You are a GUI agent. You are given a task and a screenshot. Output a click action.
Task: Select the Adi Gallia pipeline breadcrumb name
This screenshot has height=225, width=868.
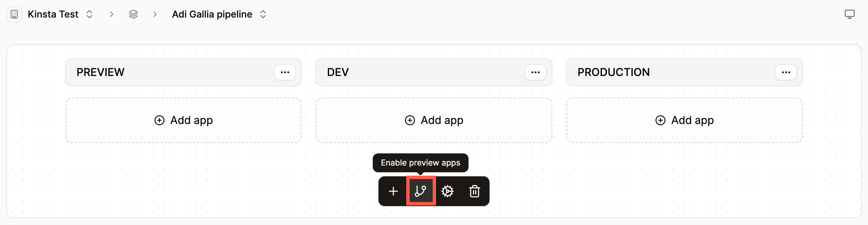coord(212,14)
